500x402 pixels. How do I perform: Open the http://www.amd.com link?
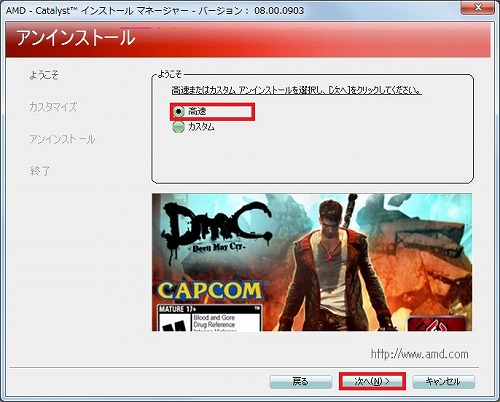coord(420,354)
